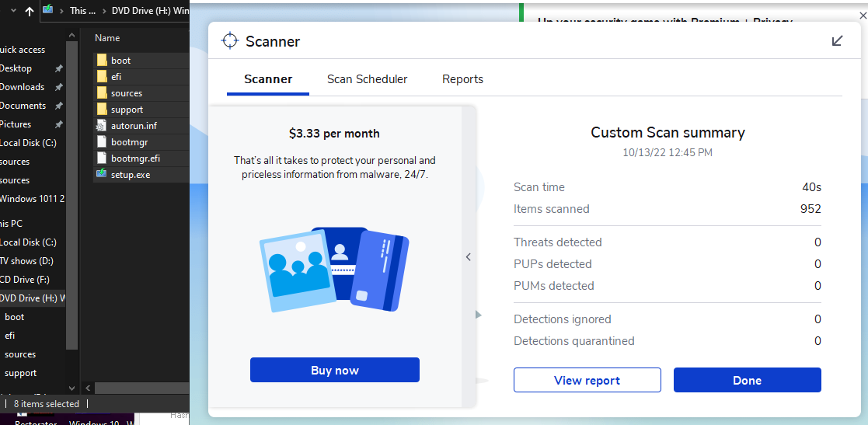Switch to the Scan Scheduler tab

(x=367, y=79)
